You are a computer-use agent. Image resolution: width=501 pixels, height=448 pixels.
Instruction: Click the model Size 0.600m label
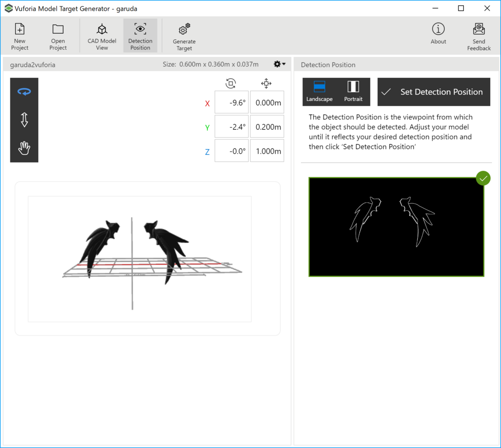[x=210, y=64]
